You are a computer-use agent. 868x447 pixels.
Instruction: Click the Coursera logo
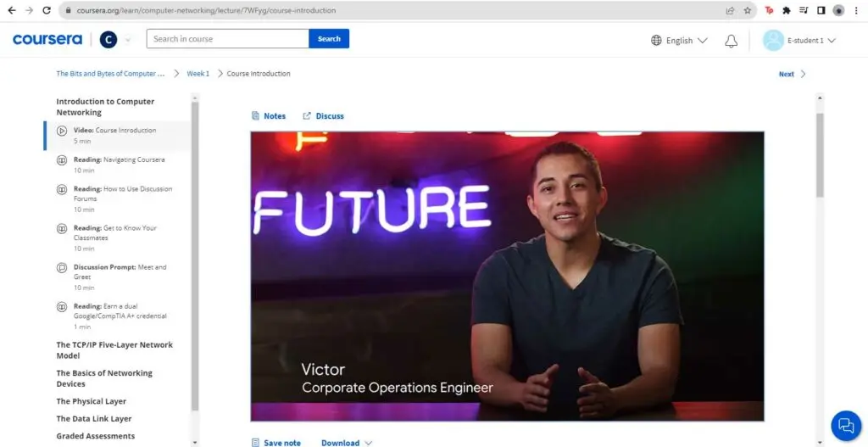[x=47, y=39]
